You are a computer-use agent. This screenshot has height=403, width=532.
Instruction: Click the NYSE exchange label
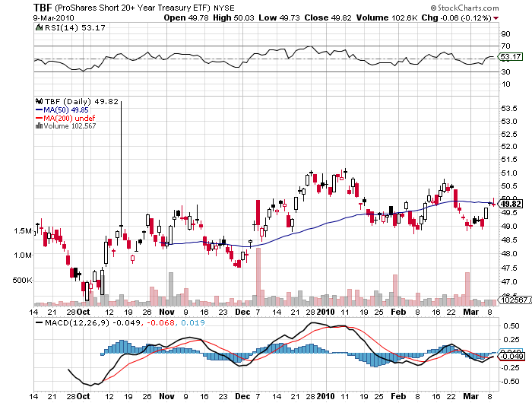coord(224,8)
